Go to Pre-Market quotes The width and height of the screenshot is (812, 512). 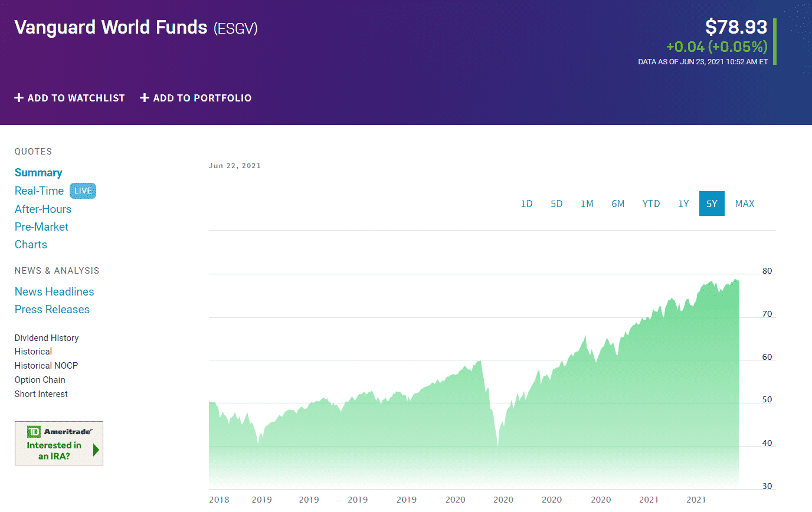tap(41, 227)
